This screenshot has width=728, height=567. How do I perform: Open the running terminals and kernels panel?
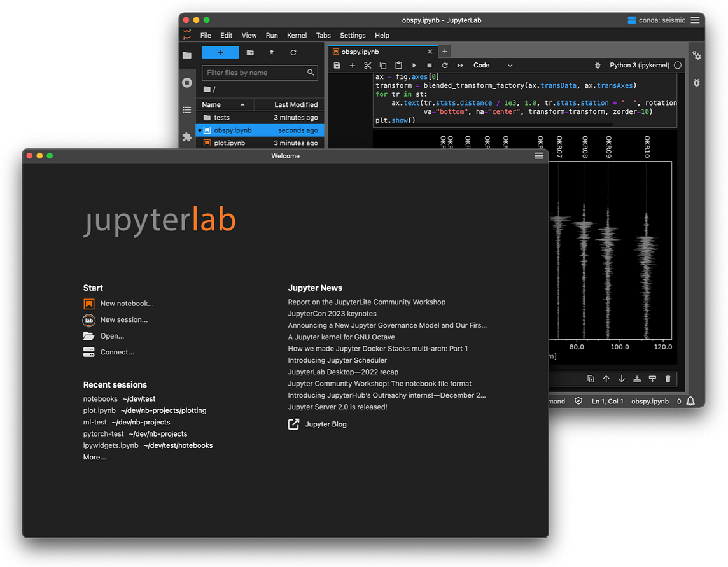[186, 81]
